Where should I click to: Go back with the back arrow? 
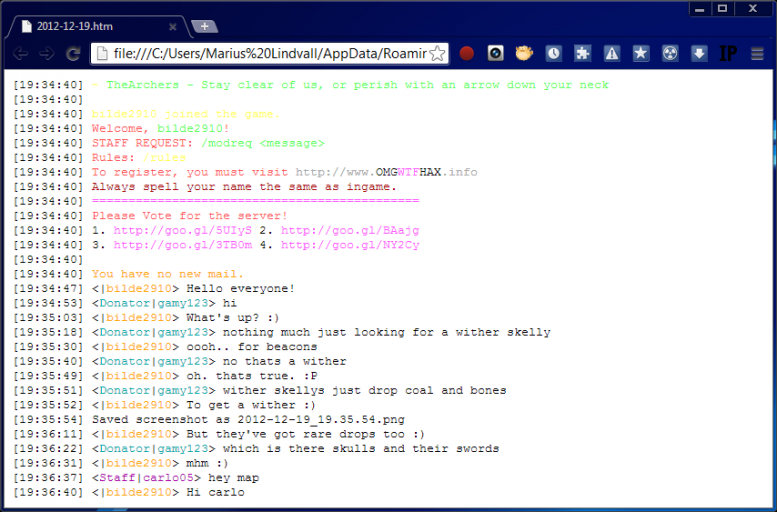[x=20, y=54]
